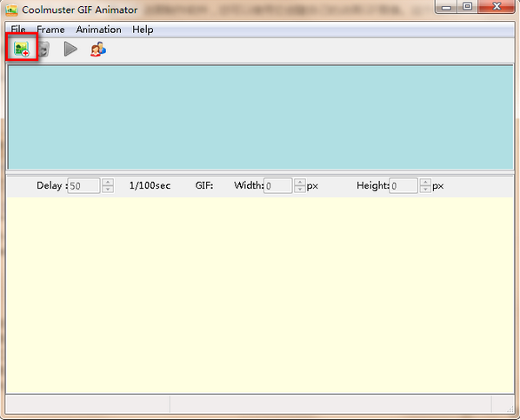Open the Animation menu
Viewport: 520px width, 420px height.
pos(99,30)
